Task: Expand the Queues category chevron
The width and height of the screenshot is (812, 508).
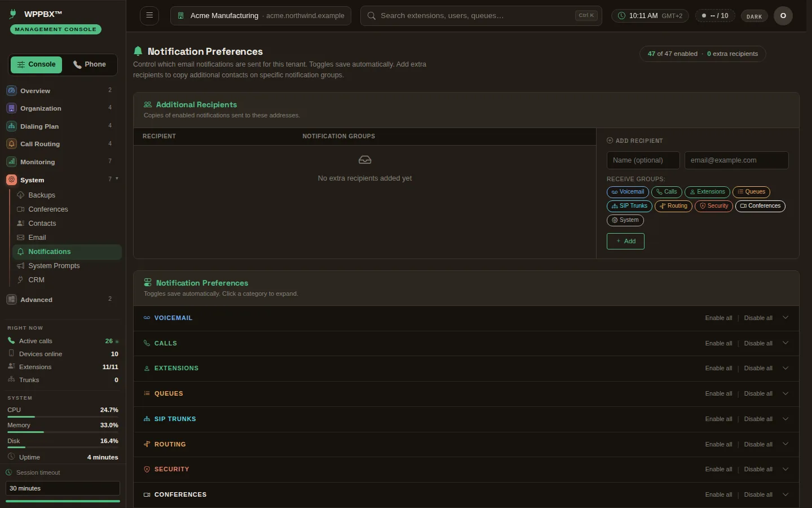Action: point(785,393)
